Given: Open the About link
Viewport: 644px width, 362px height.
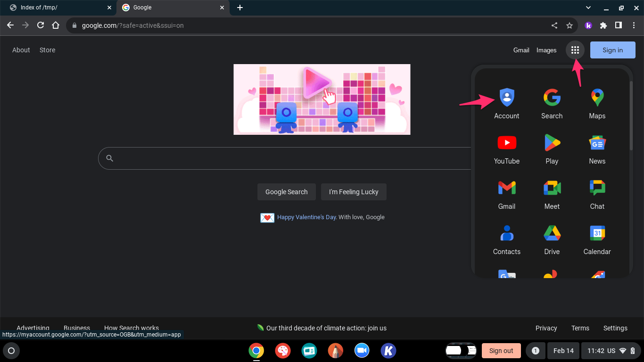Looking at the screenshot, I should [21, 50].
